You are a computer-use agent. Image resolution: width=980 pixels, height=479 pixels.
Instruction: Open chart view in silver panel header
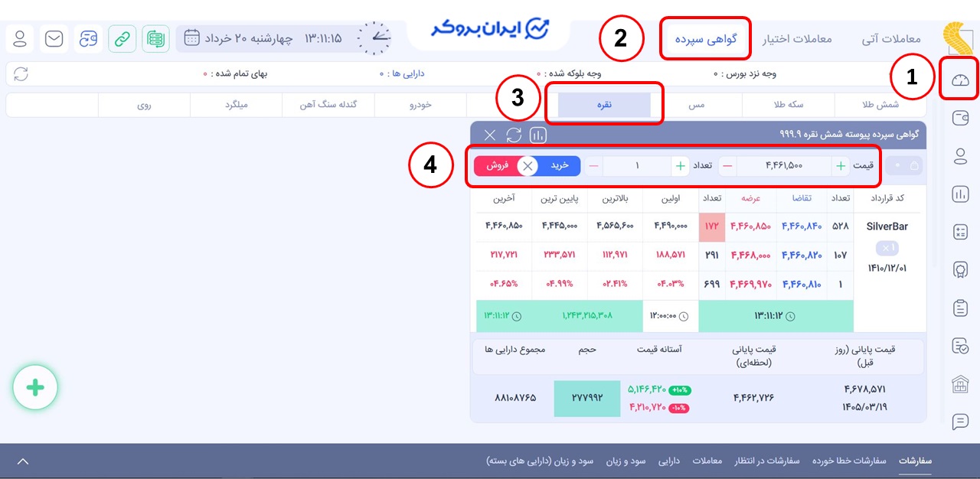(x=538, y=135)
